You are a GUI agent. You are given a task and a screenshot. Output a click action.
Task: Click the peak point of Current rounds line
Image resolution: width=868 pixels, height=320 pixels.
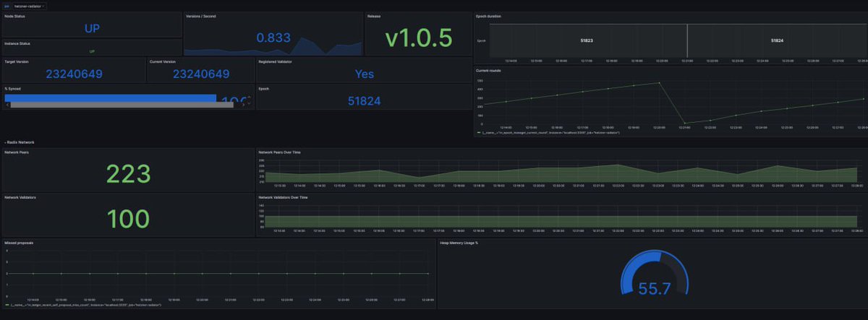pyautogui.click(x=660, y=82)
